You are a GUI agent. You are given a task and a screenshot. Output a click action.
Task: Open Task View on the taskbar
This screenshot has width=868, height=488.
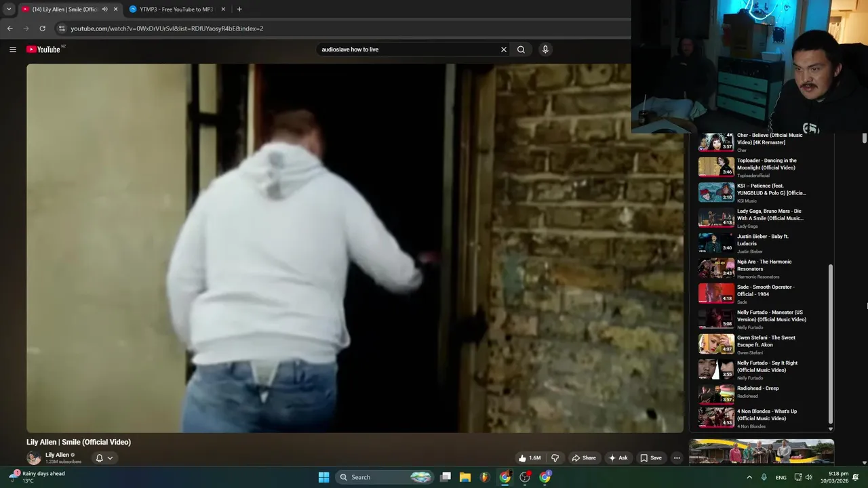click(x=446, y=477)
